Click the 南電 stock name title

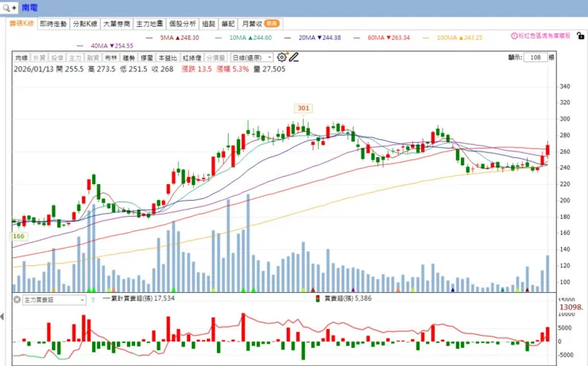click(x=29, y=7)
